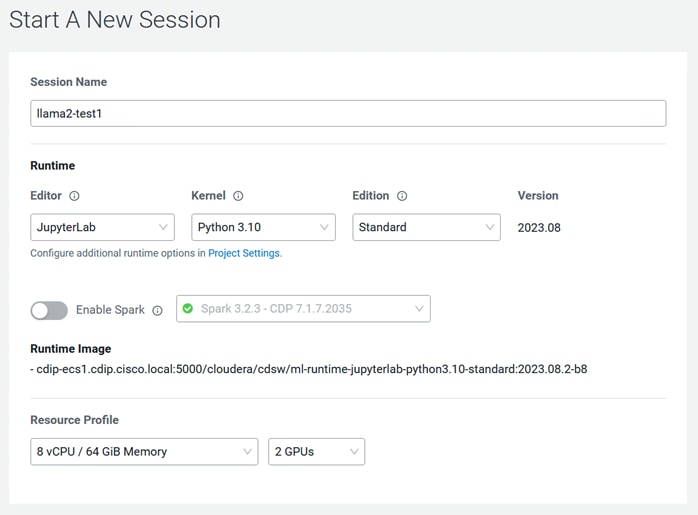The image size is (698, 515).
Task: Click the chevron arrow in Edition dropdown
Action: pyautogui.click(x=490, y=227)
